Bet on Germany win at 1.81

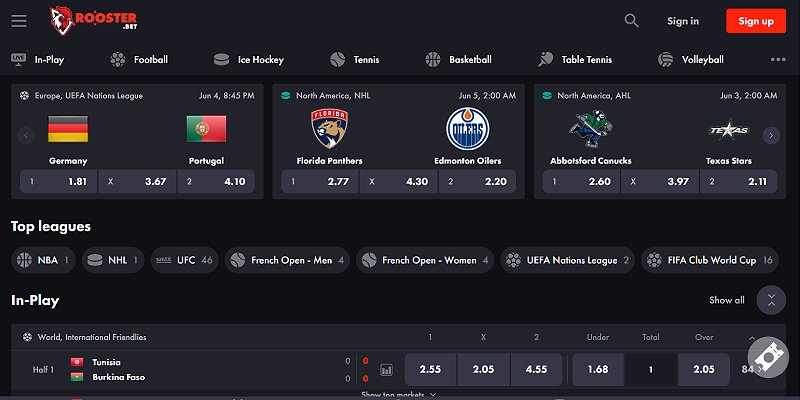tap(59, 181)
